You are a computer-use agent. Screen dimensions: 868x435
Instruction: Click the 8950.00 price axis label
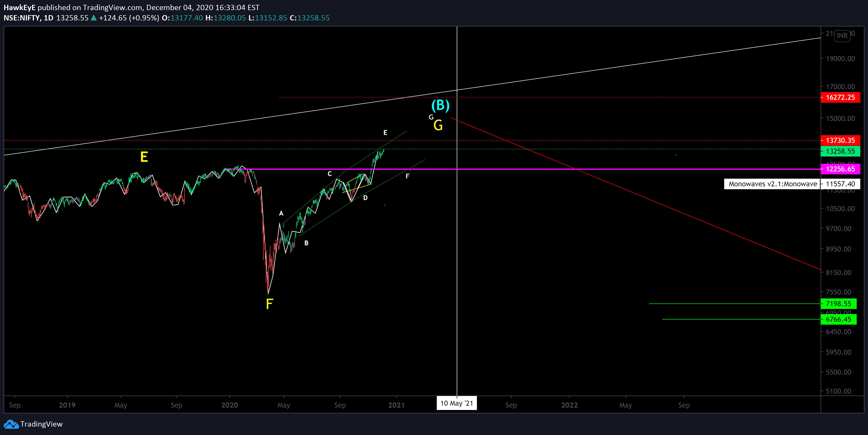(x=839, y=249)
